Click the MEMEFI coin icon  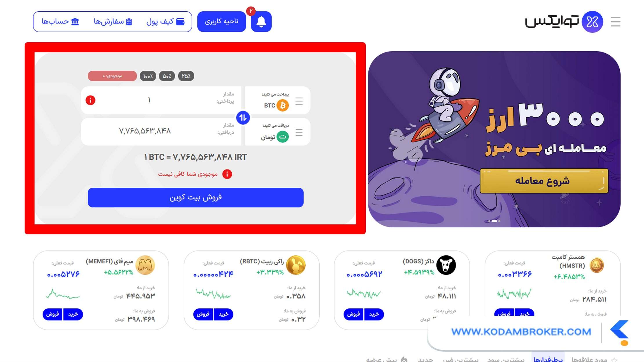coord(145,265)
